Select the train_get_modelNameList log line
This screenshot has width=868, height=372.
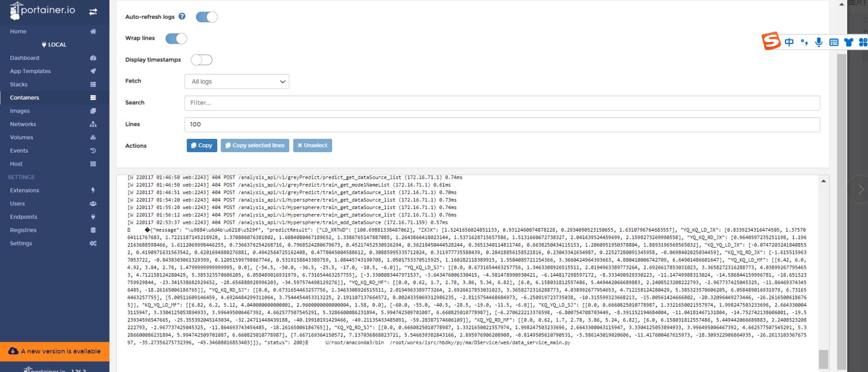pos(289,185)
